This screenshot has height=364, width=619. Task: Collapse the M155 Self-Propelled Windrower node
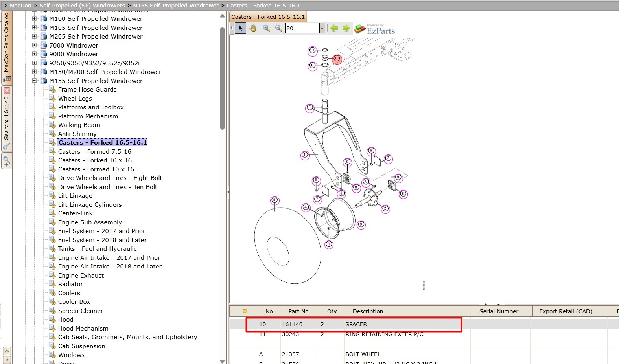(34, 81)
